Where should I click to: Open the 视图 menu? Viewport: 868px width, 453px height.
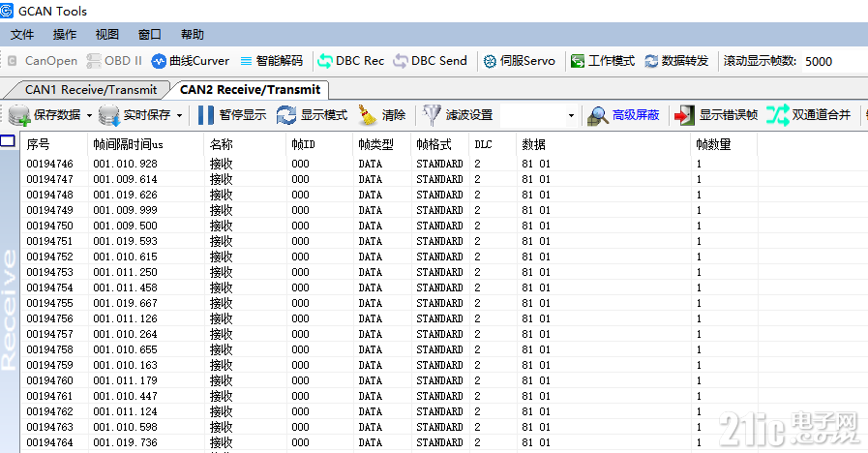point(106,34)
